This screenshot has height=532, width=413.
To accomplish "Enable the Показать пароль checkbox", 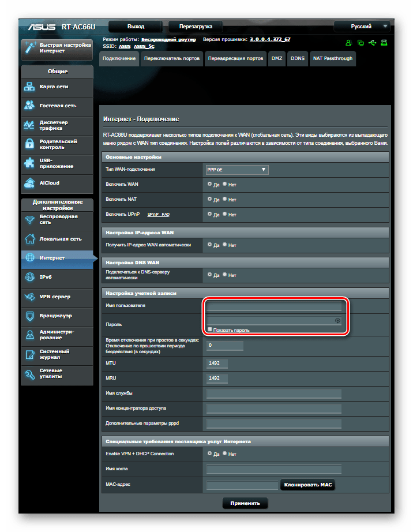I will point(209,329).
